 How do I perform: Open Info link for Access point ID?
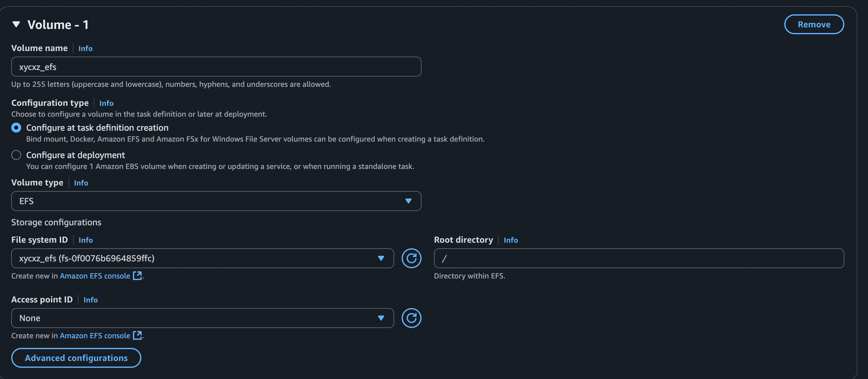[90, 300]
